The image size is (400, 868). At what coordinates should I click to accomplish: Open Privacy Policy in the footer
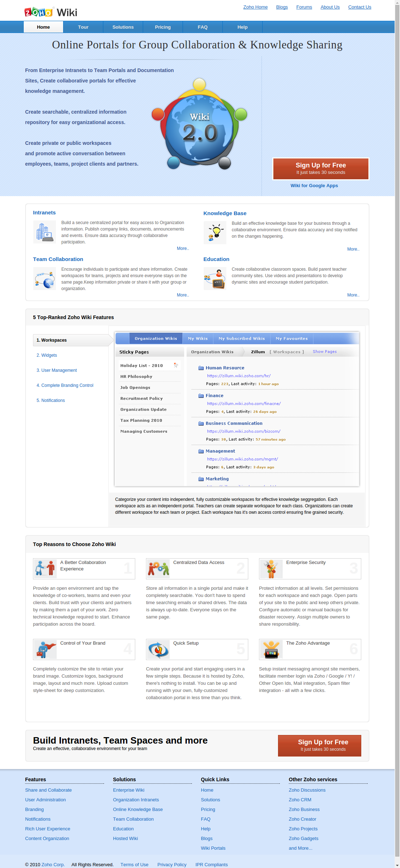click(172, 864)
